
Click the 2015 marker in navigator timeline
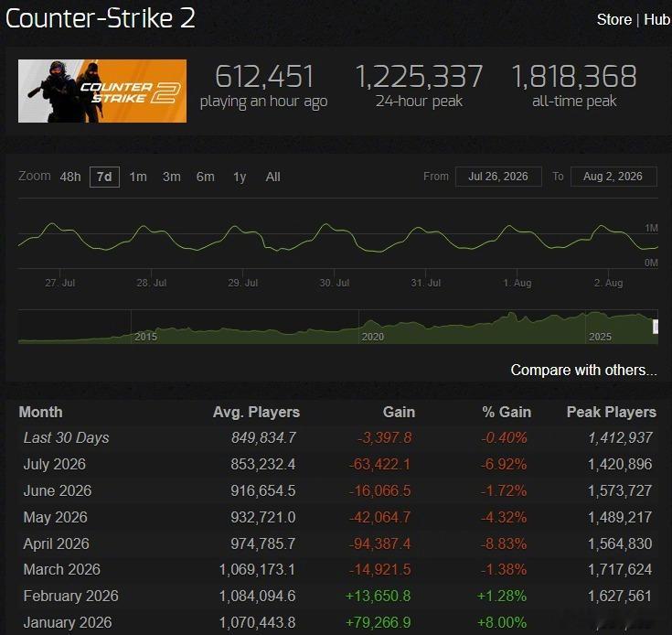tap(145, 337)
